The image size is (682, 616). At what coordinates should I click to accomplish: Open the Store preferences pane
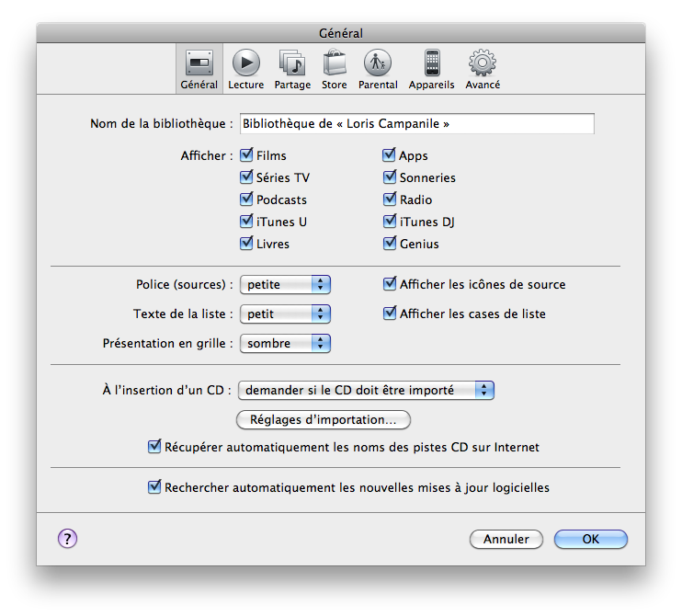pos(334,68)
